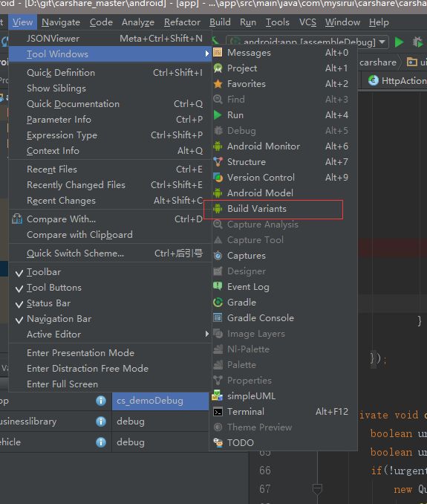Open Favorites star icon entry
Screen dimensions: 427x504
218,84
